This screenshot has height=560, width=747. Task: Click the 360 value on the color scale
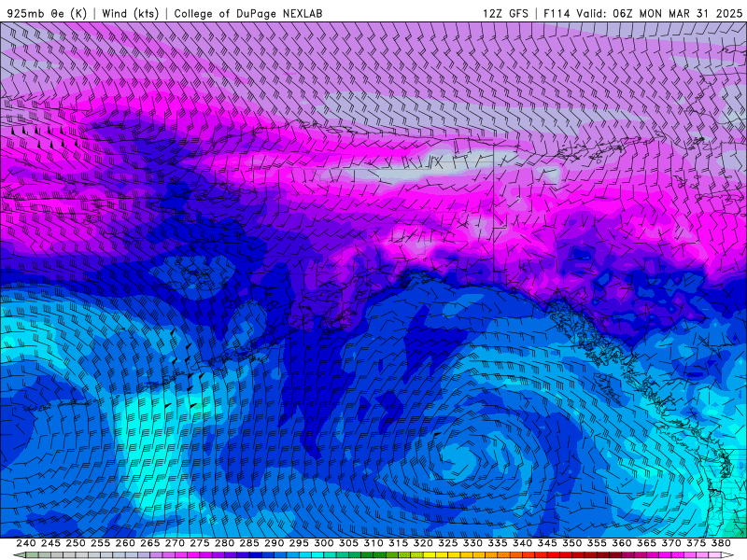coord(622,543)
